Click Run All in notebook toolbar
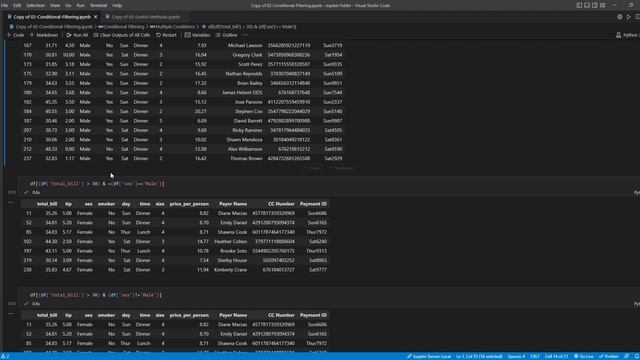Screen dimensions: 640x360 pos(77,35)
